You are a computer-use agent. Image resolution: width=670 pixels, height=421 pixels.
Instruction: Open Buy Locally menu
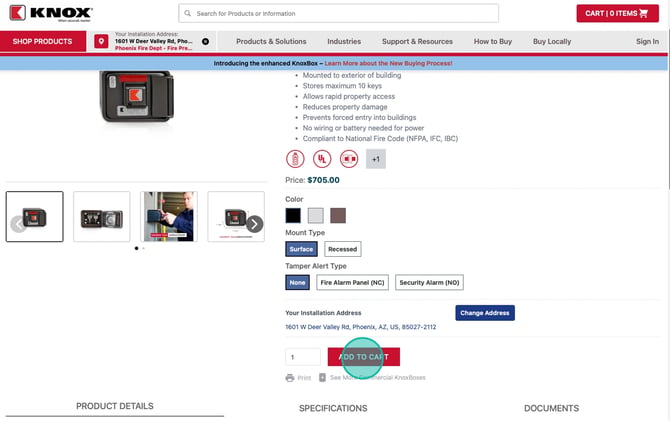point(552,41)
